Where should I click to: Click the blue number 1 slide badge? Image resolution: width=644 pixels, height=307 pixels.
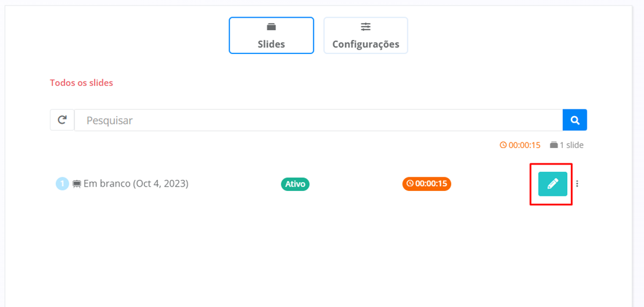62,184
